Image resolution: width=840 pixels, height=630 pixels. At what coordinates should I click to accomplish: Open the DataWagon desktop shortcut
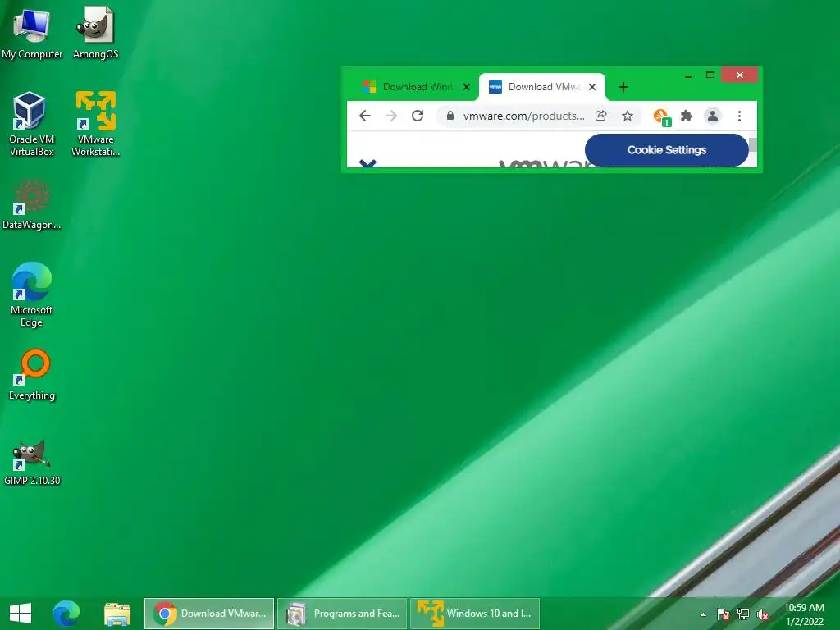(32, 204)
